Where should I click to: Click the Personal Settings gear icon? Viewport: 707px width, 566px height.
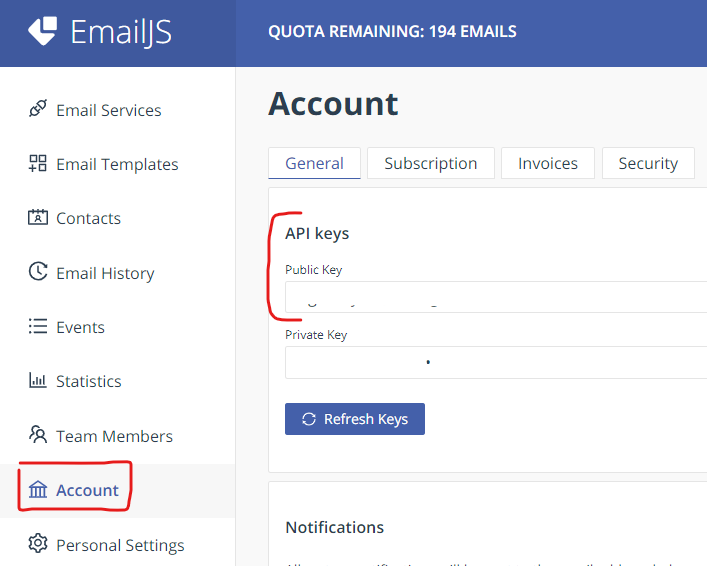point(38,543)
